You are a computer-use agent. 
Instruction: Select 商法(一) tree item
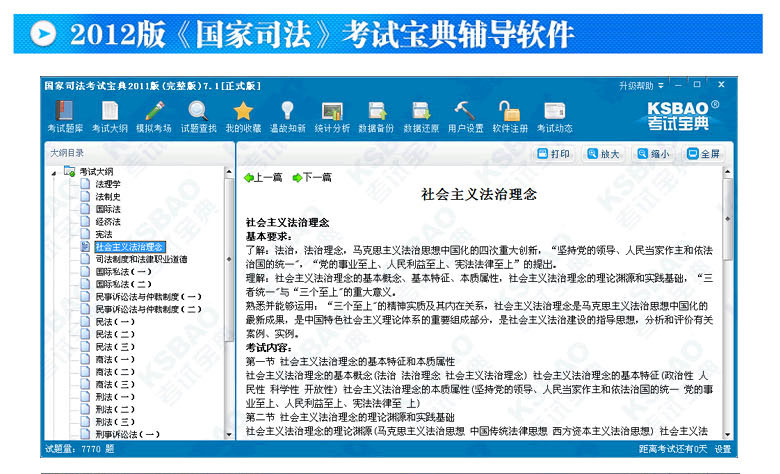(115, 359)
